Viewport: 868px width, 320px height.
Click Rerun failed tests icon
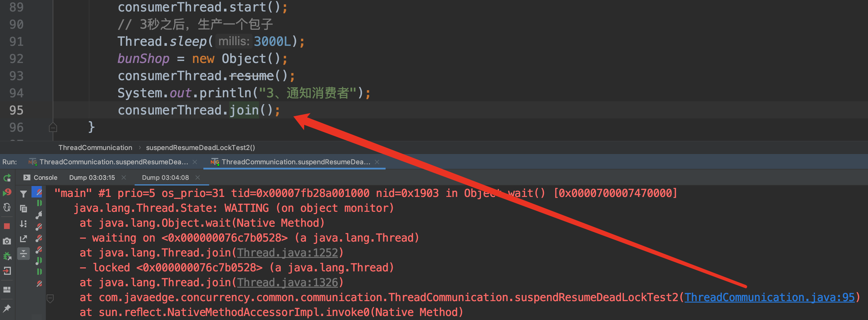tap(7, 192)
